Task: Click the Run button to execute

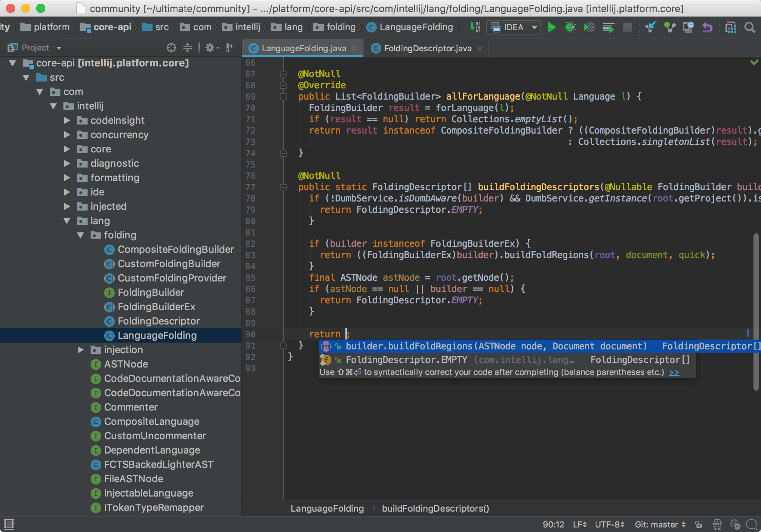Action: click(553, 28)
